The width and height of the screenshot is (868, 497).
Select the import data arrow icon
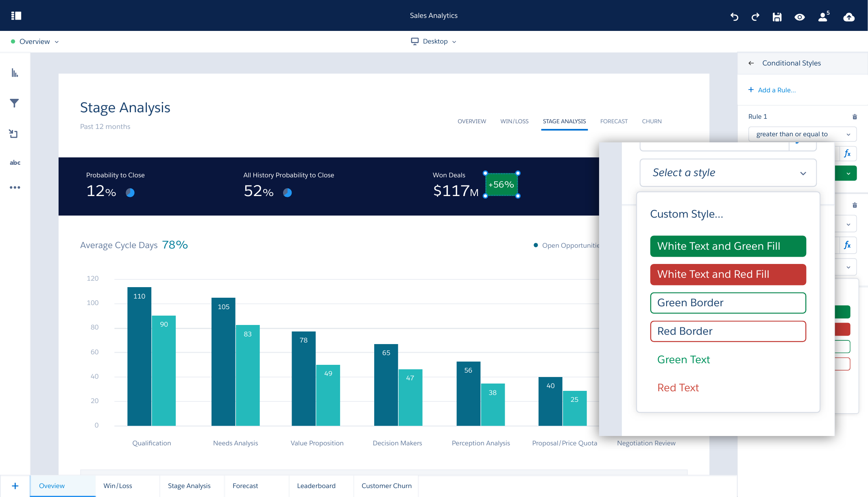13,133
